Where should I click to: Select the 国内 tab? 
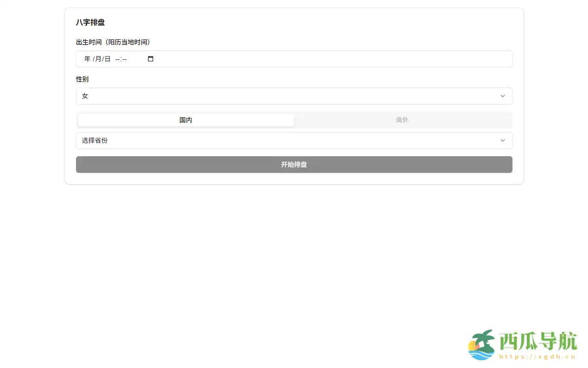point(185,120)
